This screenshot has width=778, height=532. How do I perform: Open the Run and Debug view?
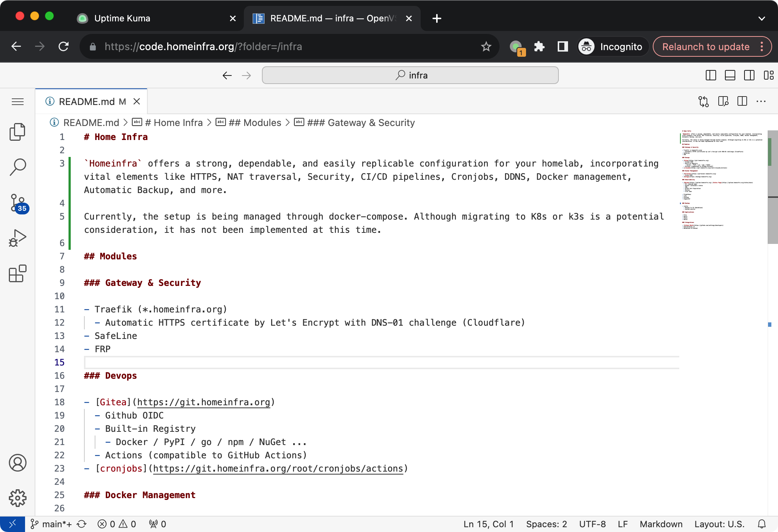click(x=17, y=238)
